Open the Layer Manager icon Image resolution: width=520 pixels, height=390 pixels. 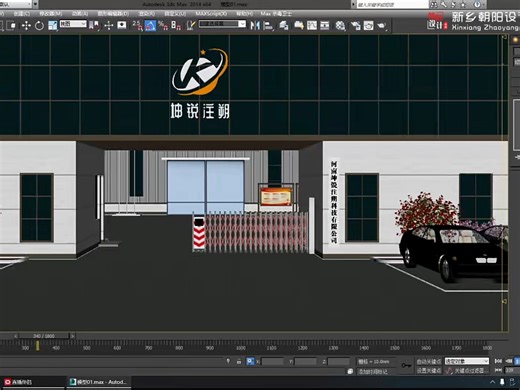[x=284, y=26]
